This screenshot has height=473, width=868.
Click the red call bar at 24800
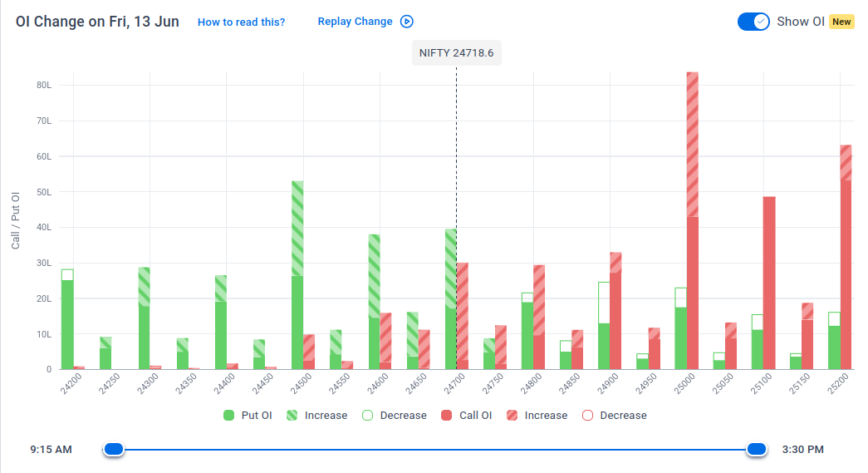(539, 318)
